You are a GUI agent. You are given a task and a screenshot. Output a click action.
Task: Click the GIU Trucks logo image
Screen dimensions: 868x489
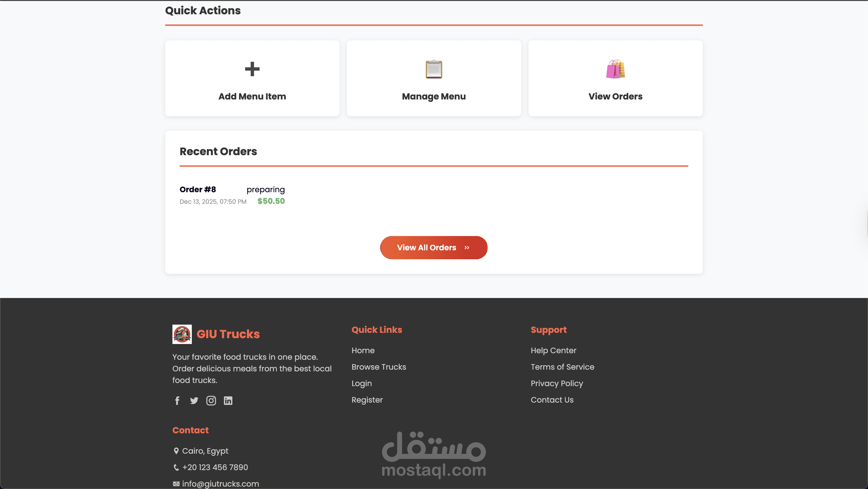coord(182,334)
